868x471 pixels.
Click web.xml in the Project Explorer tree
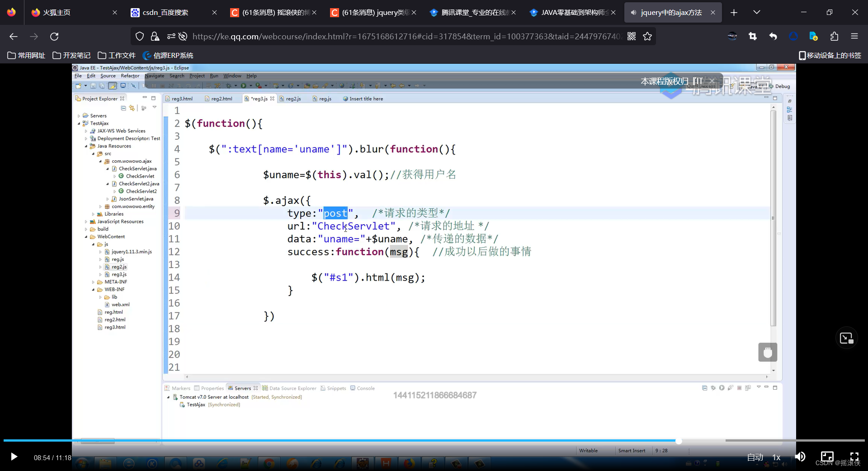click(x=120, y=305)
